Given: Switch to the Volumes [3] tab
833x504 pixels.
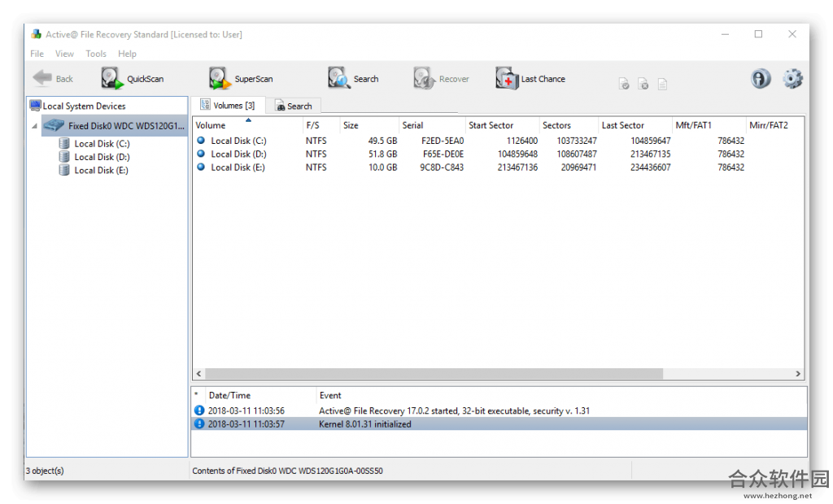Looking at the screenshot, I should (228, 105).
